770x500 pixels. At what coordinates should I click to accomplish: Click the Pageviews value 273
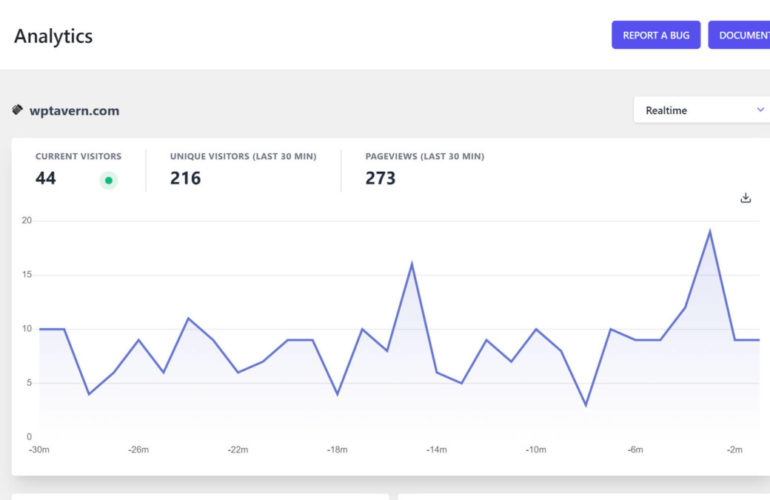pos(380,178)
